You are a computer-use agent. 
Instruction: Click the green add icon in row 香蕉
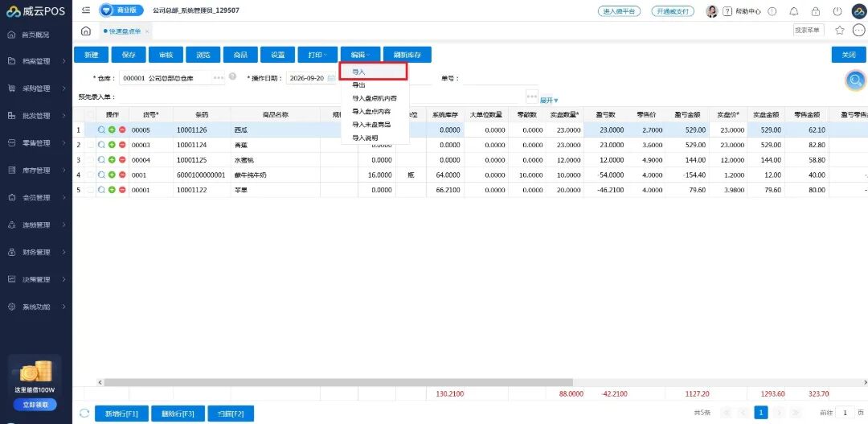coord(112,145)
